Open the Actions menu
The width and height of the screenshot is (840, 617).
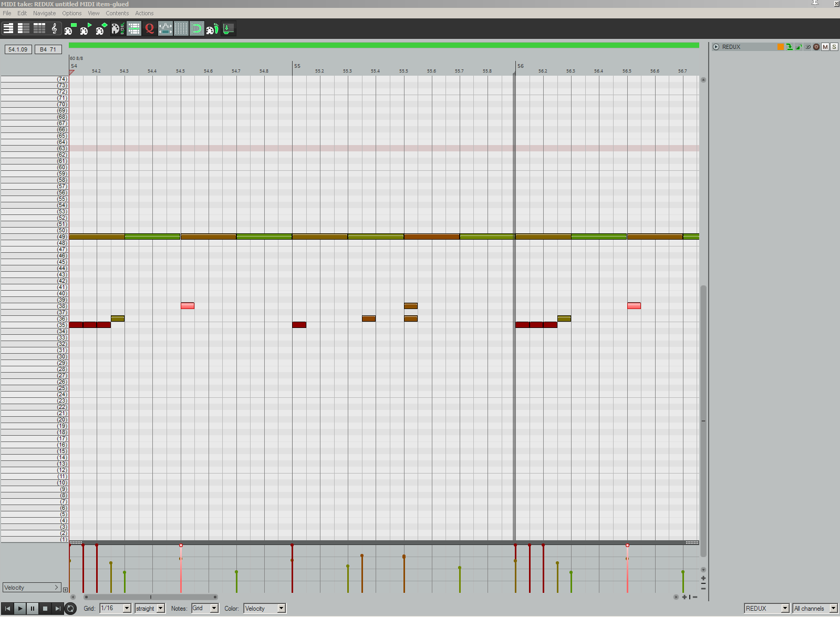(x=144, y=13)
